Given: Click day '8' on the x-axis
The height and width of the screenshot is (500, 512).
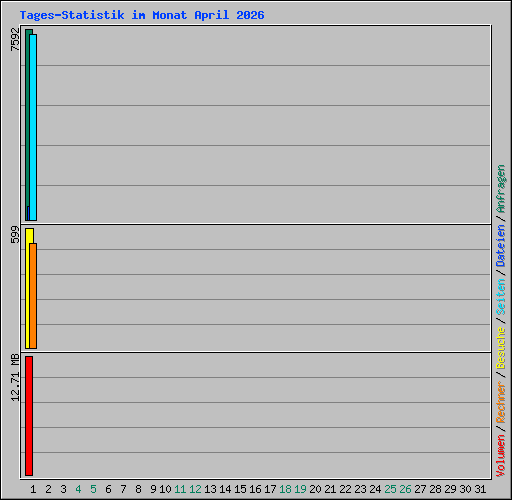Looking at the screenshot, I should pyautogui.click(x=138, y=489).
